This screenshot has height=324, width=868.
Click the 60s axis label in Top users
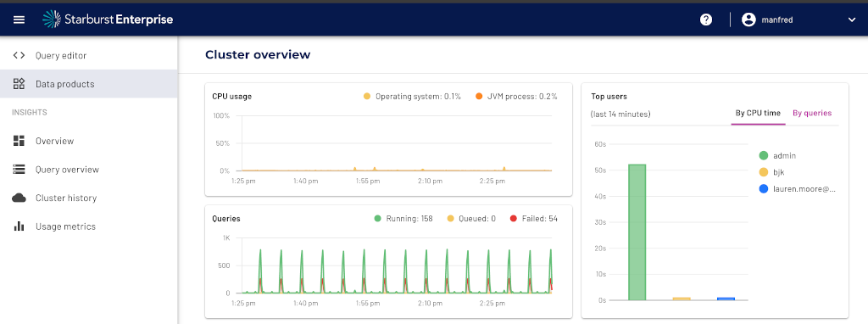601,144
